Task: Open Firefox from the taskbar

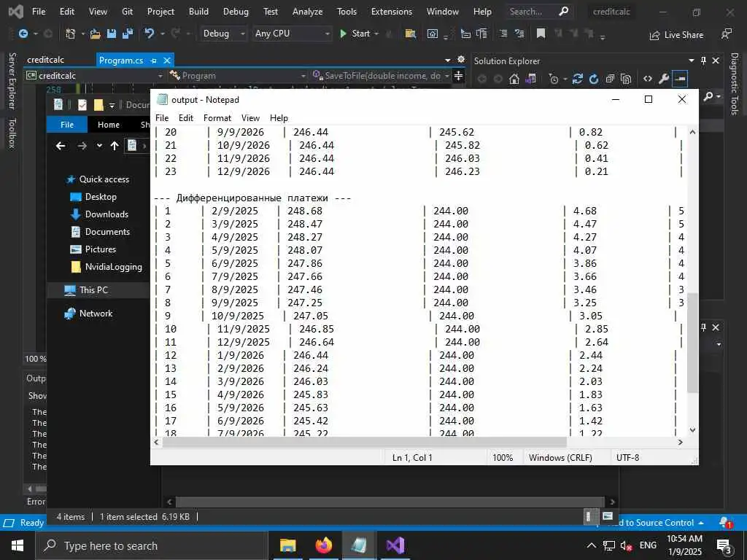Action: (323, 545)
